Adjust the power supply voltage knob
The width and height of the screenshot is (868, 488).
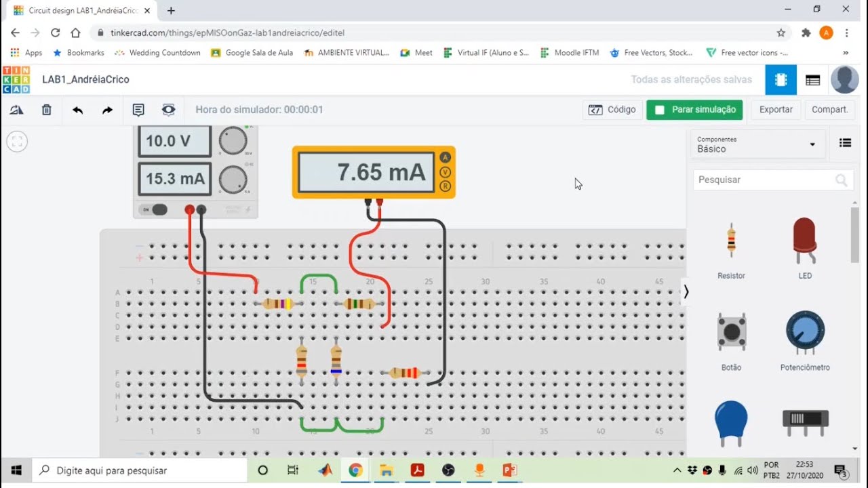click(x=233, y=141)
